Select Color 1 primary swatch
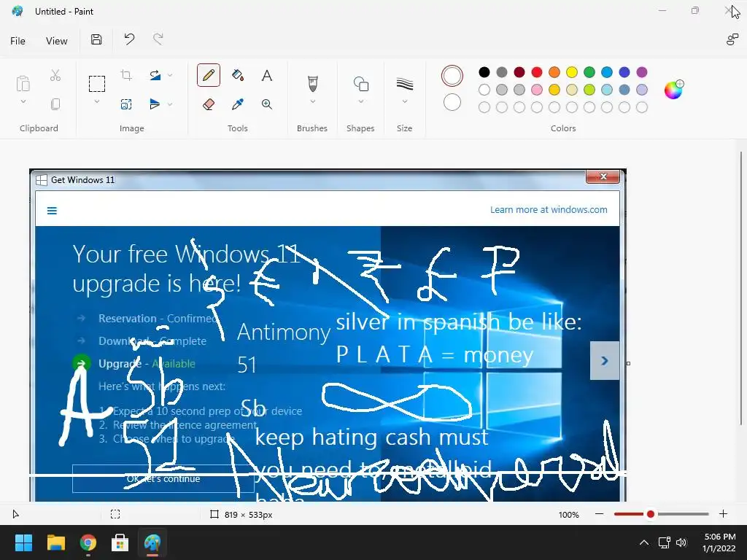Screen dimensions: 747x560 (x=452, y=76)
